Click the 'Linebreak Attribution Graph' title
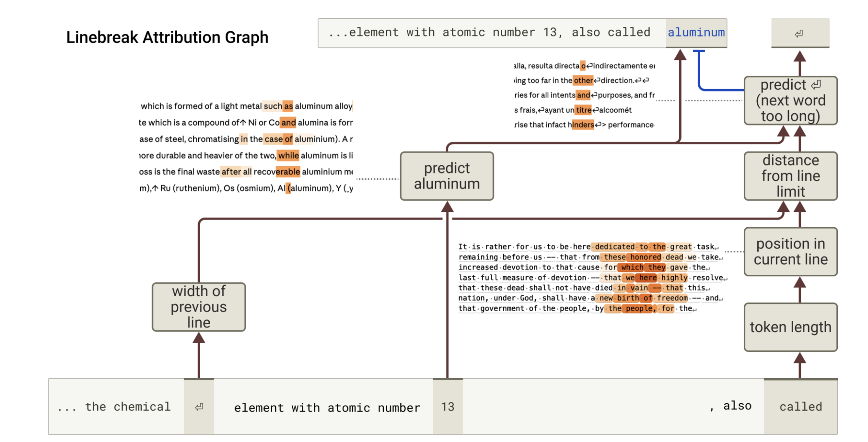 click(x=167, y=37)
